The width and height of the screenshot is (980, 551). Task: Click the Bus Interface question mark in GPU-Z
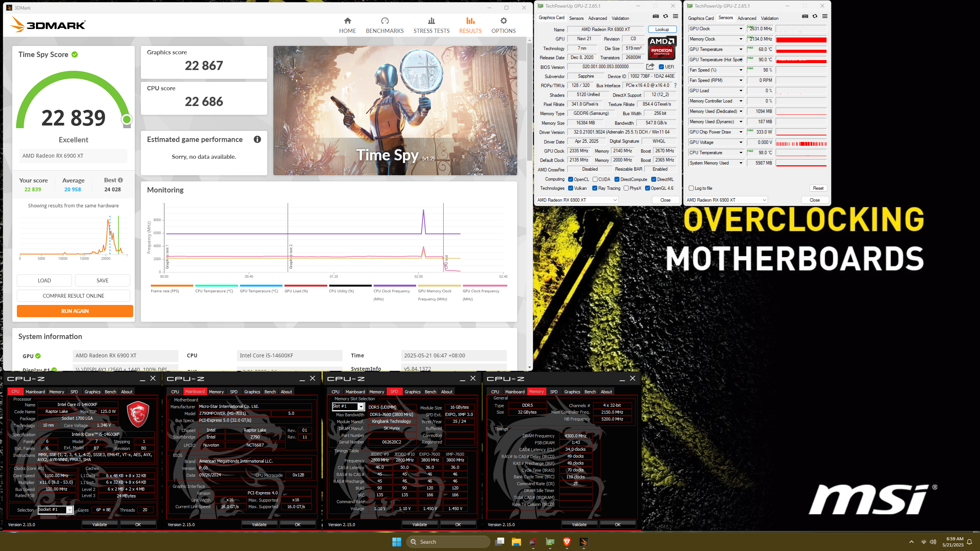[675, 85]
